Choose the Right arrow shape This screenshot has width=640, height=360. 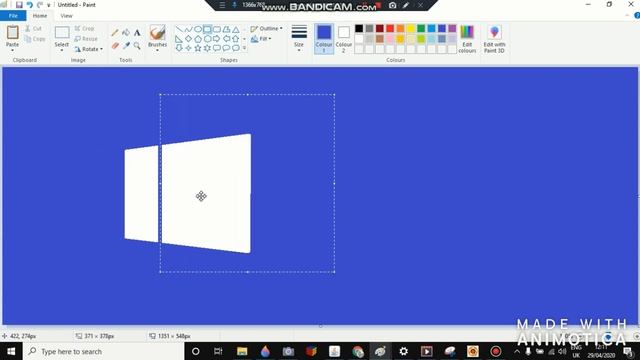click(217, 39)
